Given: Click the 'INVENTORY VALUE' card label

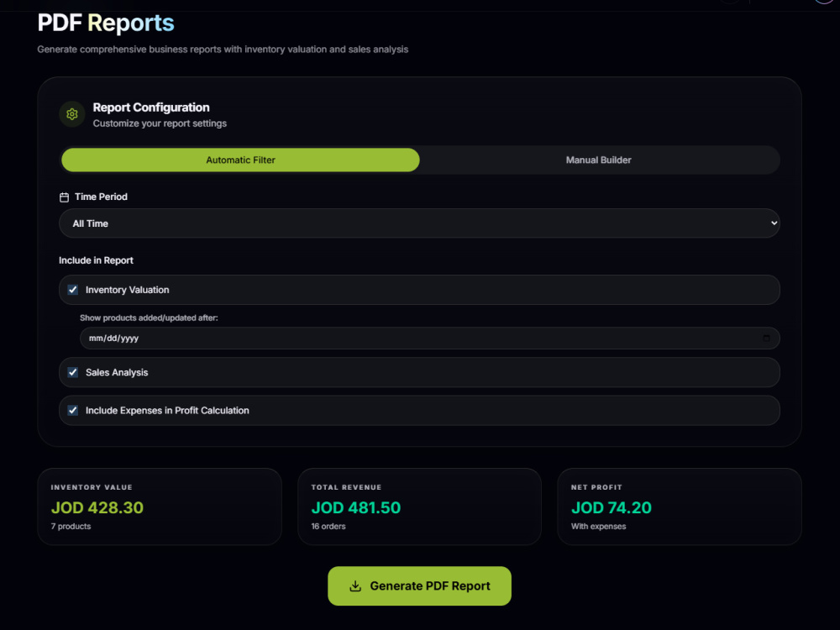Looking at the screenshot, I should point(92,487).
